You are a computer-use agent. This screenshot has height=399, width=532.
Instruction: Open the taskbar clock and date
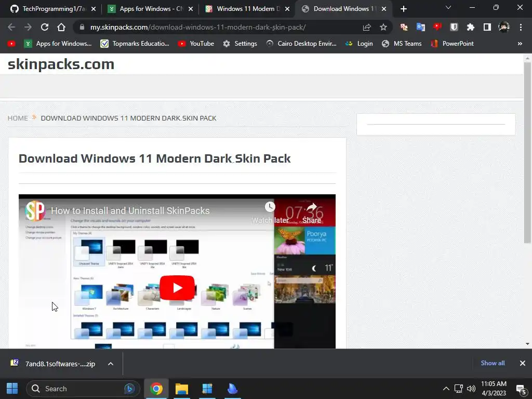click(494, 389)
